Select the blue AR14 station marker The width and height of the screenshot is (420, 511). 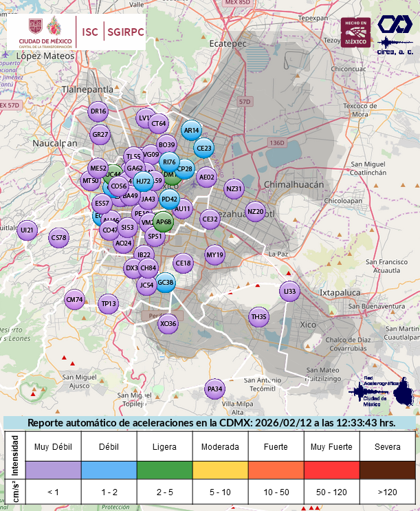coord(191,130)
